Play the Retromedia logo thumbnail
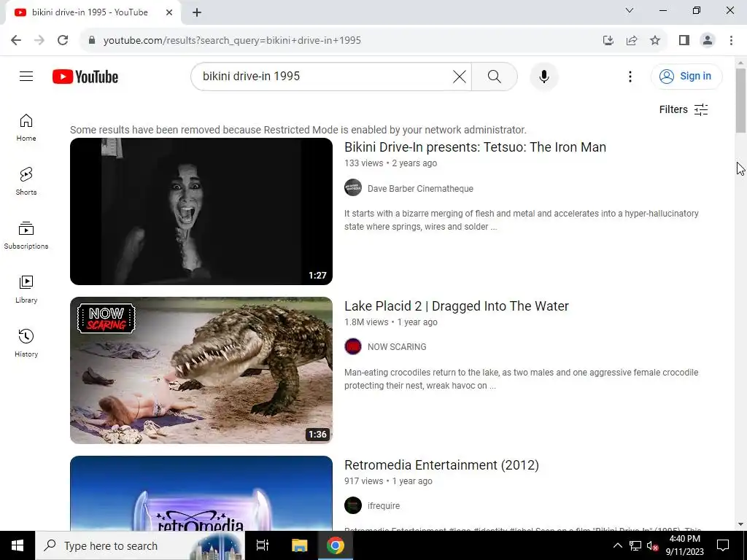 click(201, 494)
